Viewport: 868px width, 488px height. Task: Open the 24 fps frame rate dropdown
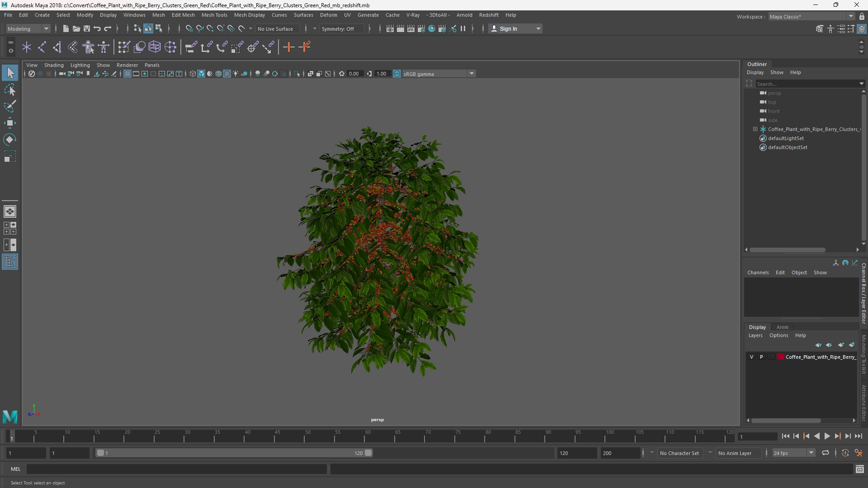click(x=793, y=453)
